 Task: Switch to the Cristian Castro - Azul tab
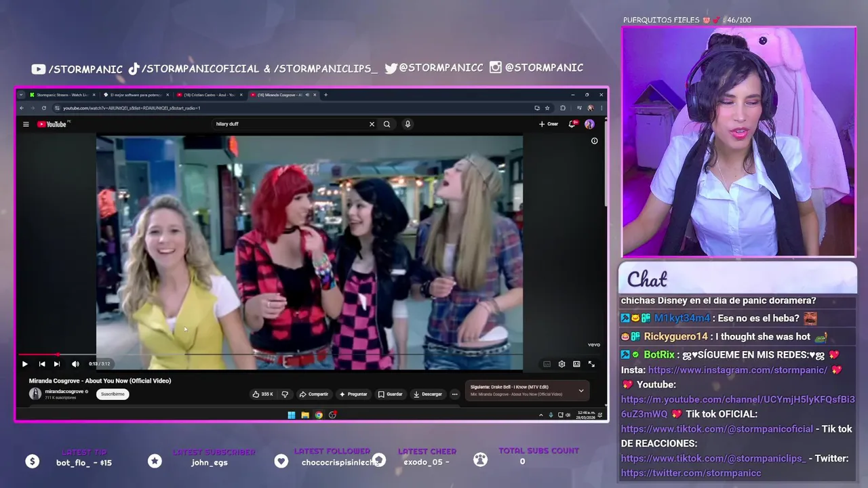pos(208,95)
